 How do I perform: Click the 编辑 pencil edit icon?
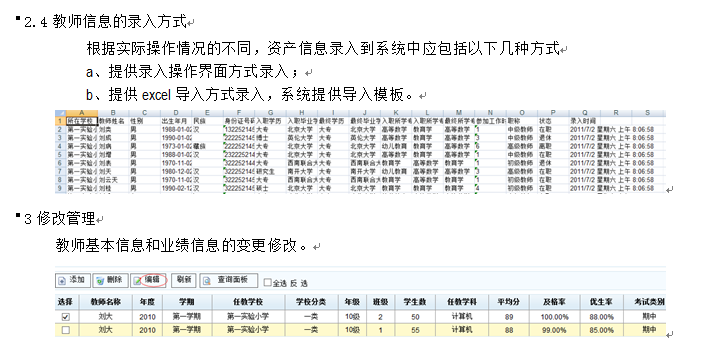click(137, 281)
